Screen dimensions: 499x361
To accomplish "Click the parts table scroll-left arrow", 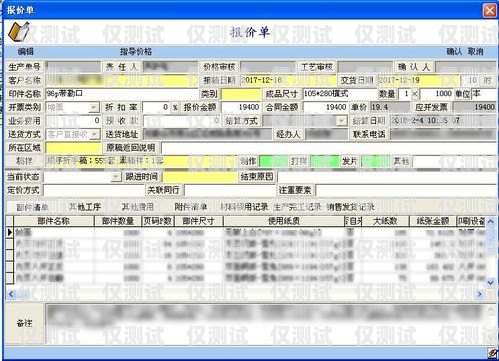I will tap(11, 294).
